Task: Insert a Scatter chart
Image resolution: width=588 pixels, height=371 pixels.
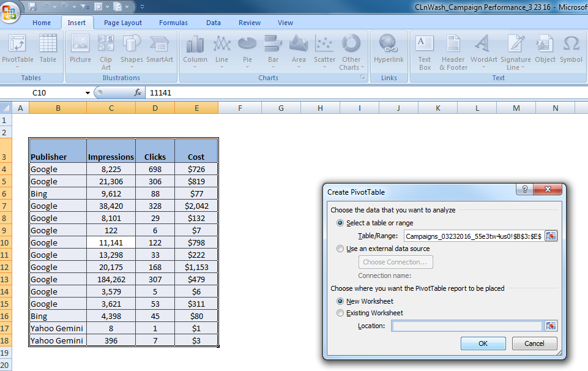Action: pyautogui.click(x=324, y=51)
